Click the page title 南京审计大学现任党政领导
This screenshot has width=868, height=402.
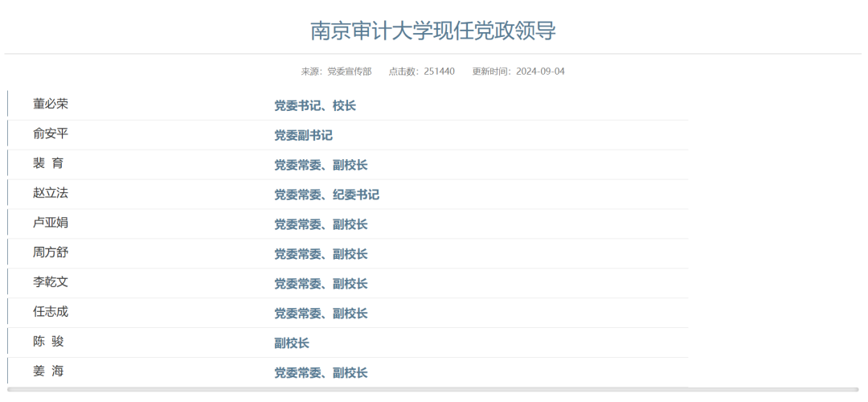coord(433,31)
